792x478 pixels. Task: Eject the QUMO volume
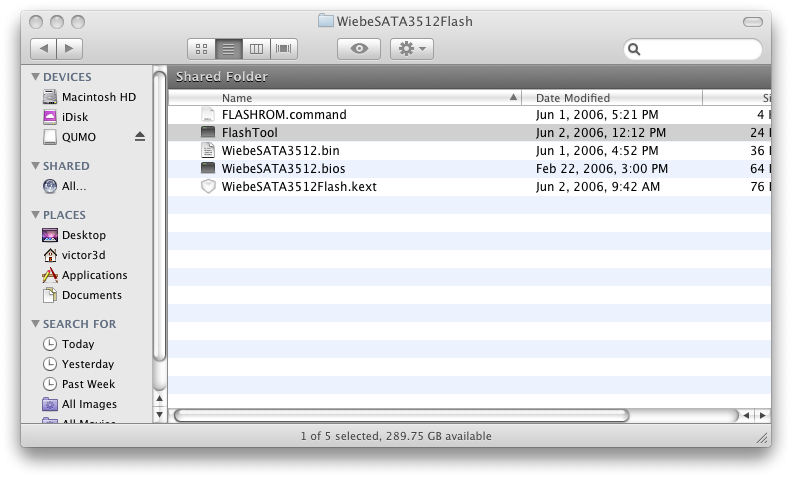point(140,137)
